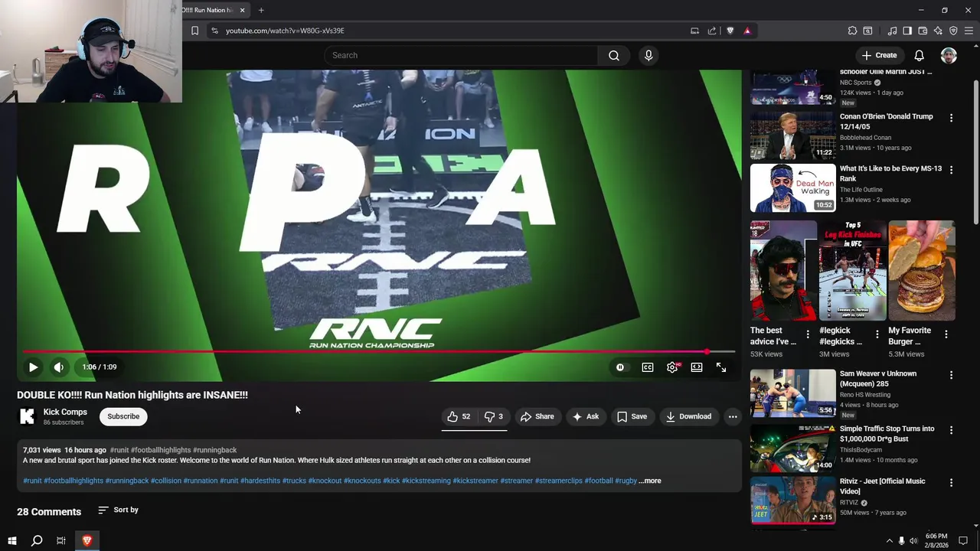Open the account avatar menu
The width and height of the screenshot is (980, 551).
(949, 55)
